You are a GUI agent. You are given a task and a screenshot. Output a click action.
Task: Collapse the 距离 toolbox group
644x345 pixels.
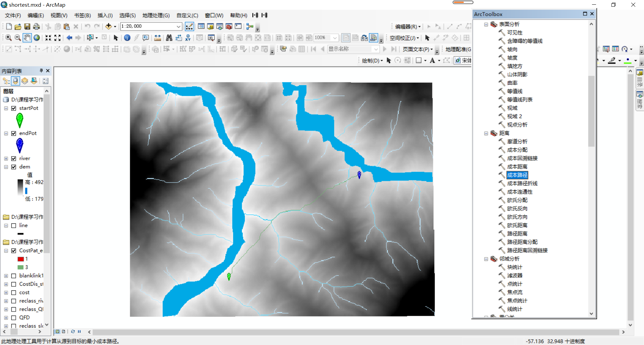(486, 133)
